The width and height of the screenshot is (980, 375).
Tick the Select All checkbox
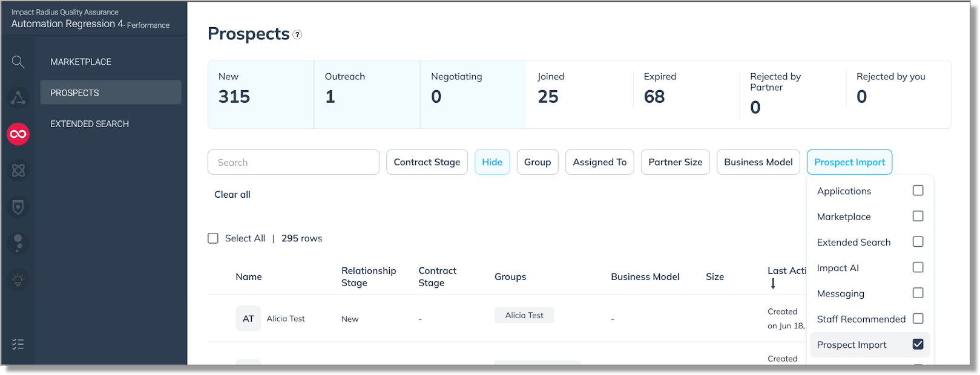(213, 238)
